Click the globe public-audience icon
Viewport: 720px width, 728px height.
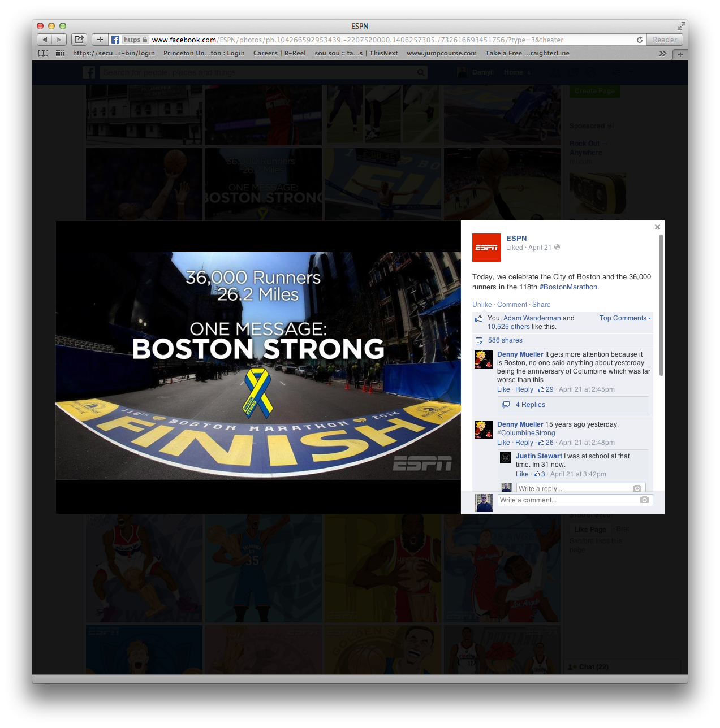click(557, 247)
